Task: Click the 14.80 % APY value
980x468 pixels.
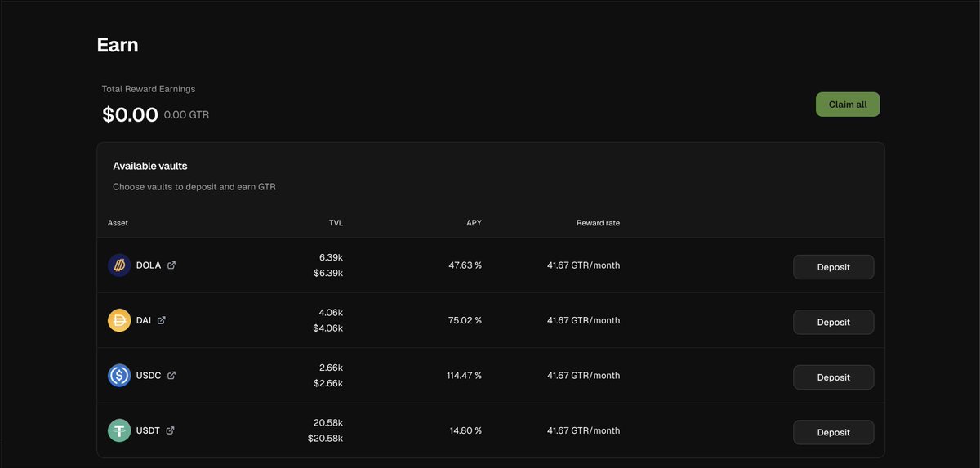Action: tap(465, 430)
